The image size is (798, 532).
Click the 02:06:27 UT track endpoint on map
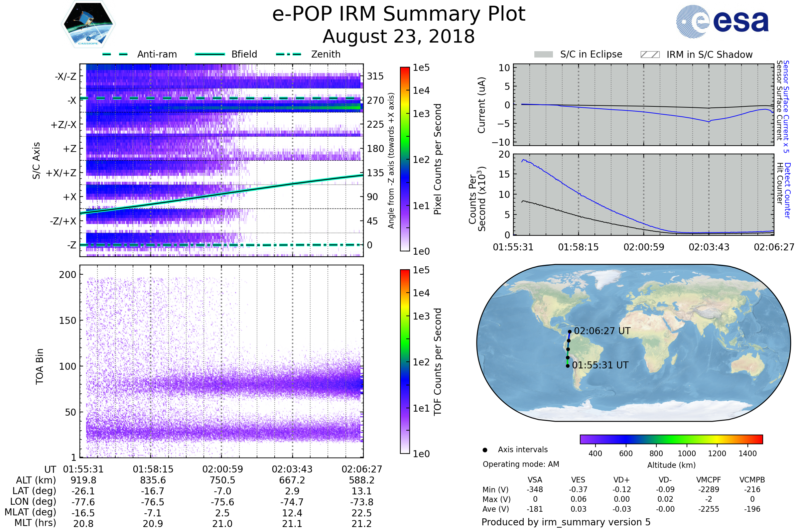(570, 332)
